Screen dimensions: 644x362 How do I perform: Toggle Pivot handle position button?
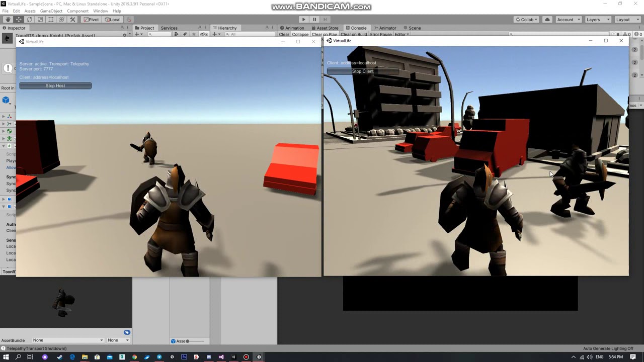(92, 20)
